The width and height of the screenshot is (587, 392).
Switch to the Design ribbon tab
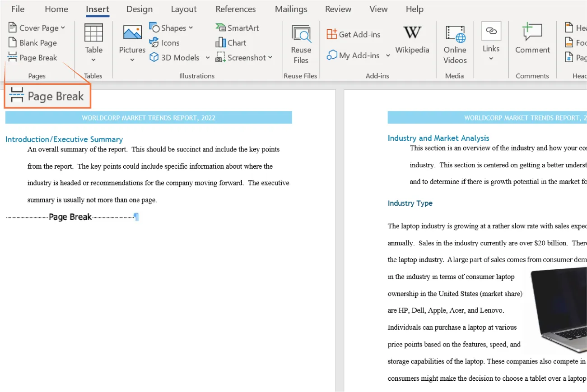pos(140,9)
